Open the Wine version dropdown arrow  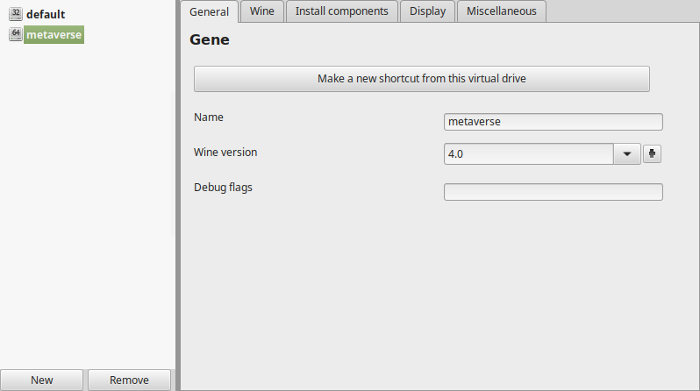point(627,154)
